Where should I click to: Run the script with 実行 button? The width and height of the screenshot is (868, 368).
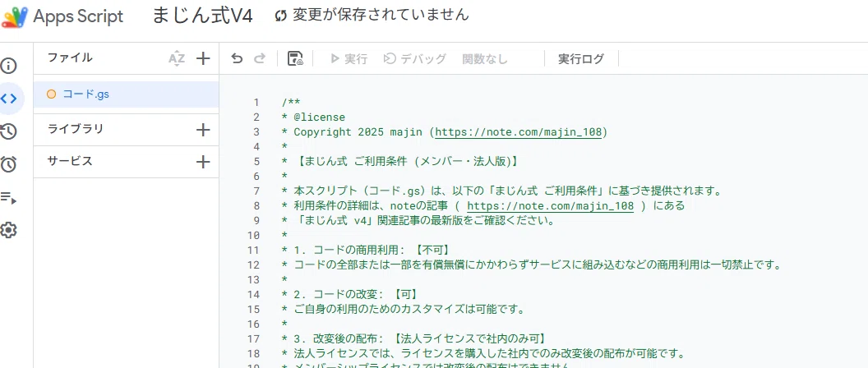coord(349,58)
